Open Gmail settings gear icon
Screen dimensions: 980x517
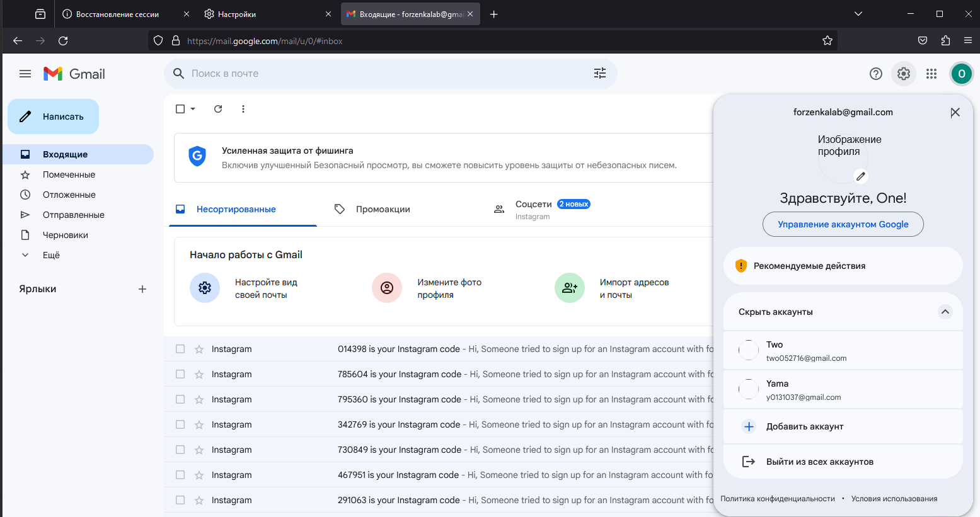coord(904,74)
